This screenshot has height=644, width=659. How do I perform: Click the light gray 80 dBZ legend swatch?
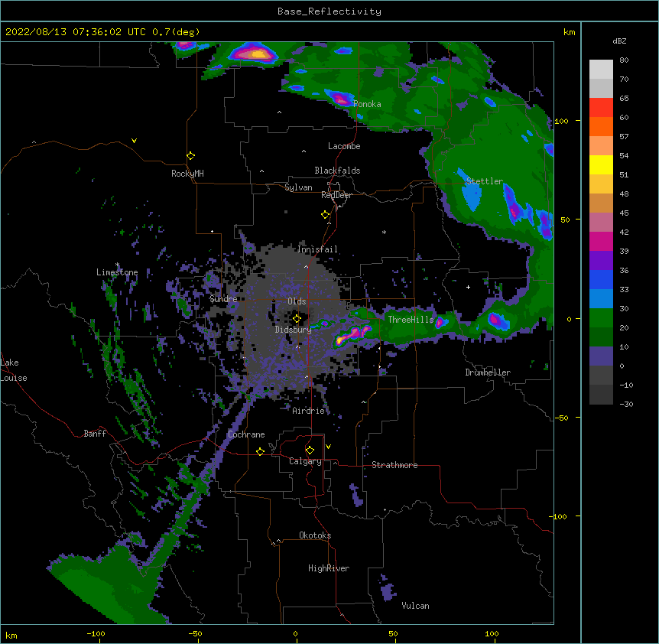(601, 69)
